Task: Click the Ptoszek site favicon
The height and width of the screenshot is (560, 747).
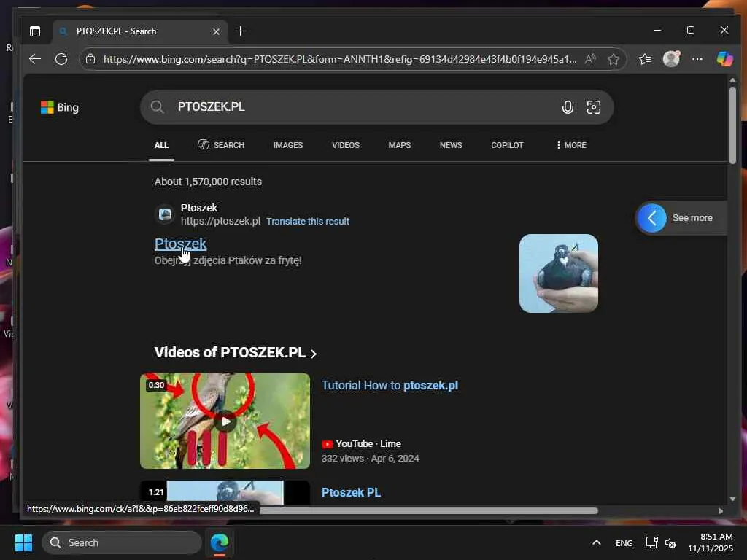Action: 166,214
